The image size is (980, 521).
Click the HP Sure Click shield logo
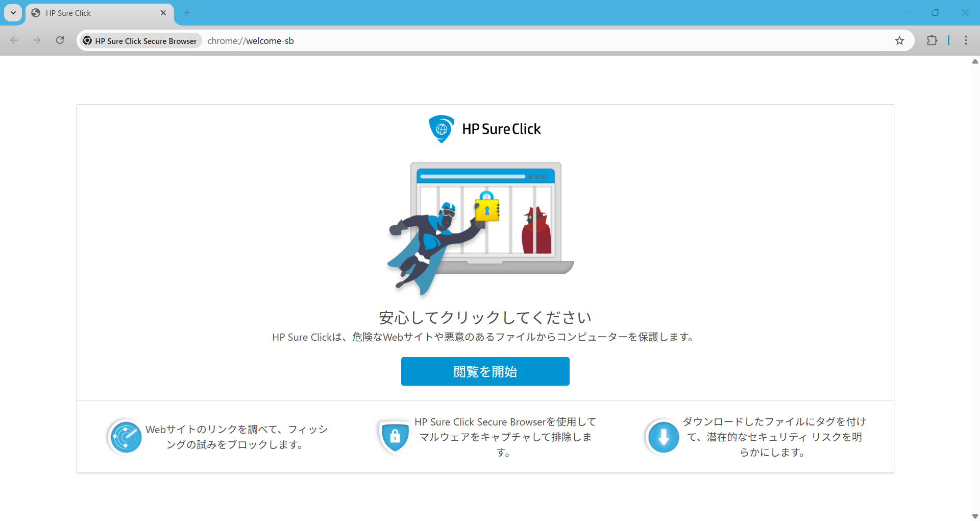(442, 129)
